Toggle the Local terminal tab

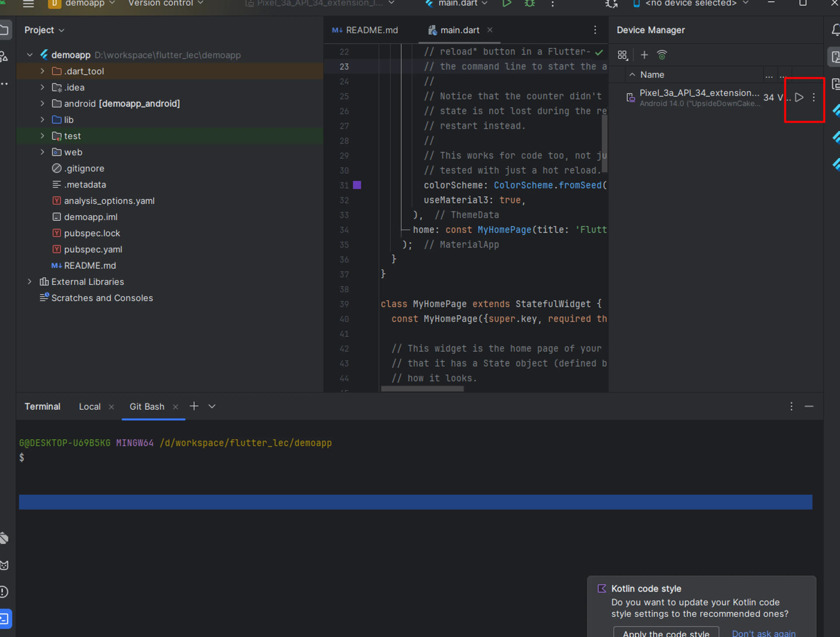pyautogui.click(x=90, y=406)
